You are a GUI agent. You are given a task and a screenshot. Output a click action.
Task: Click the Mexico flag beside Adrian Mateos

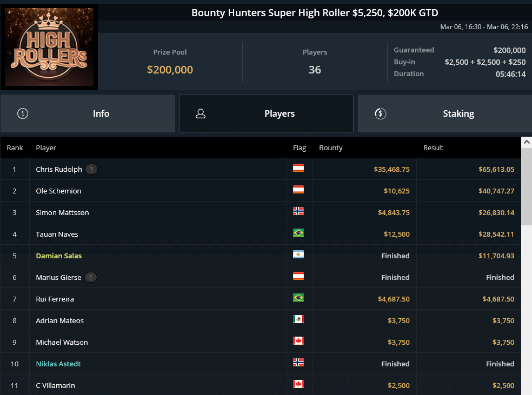coord(298,320)
